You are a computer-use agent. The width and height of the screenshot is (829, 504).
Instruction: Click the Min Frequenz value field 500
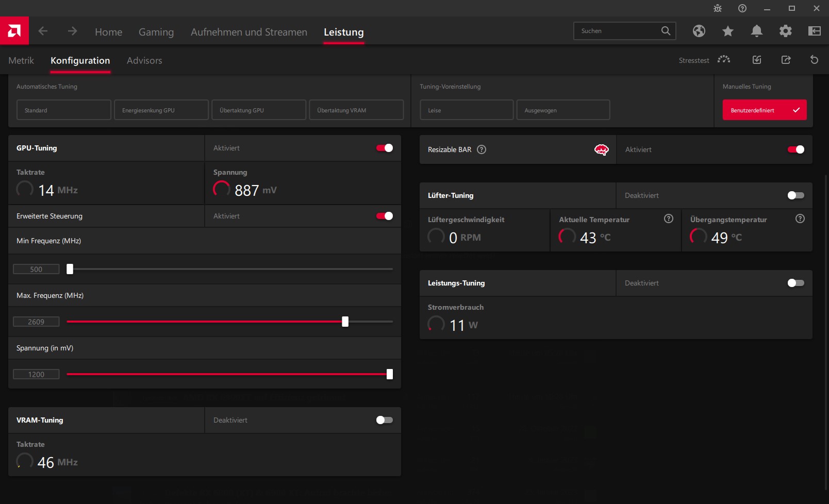[36, 269]
